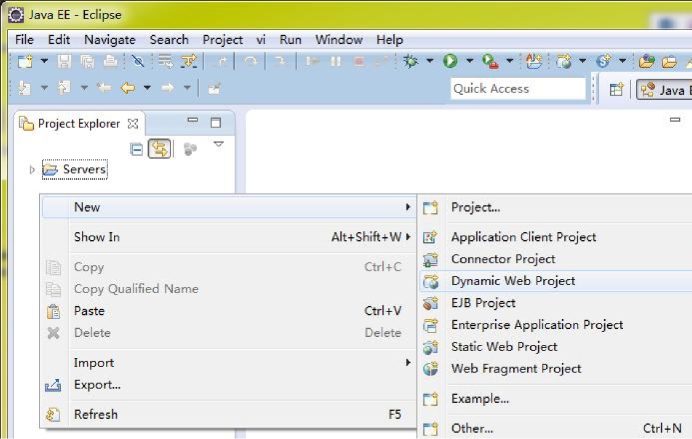The image size is (692, 439).
Task: Select Web Fragment Project
Action: click(x=555, y=368)
